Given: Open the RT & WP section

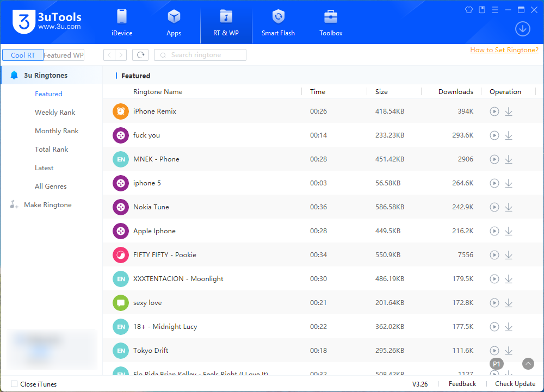Looking at the screenshot, I should [x=226, y=23].
